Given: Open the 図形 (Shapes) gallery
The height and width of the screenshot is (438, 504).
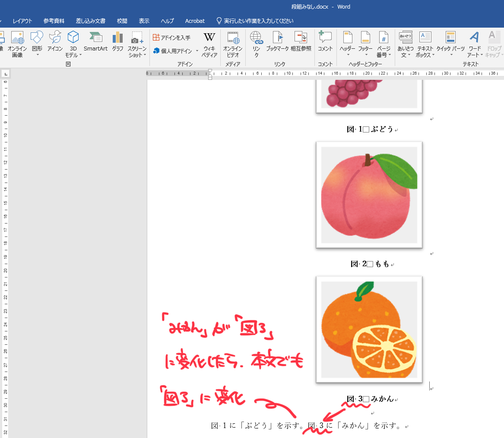Looking at the screenshot, I should (36, 44).
